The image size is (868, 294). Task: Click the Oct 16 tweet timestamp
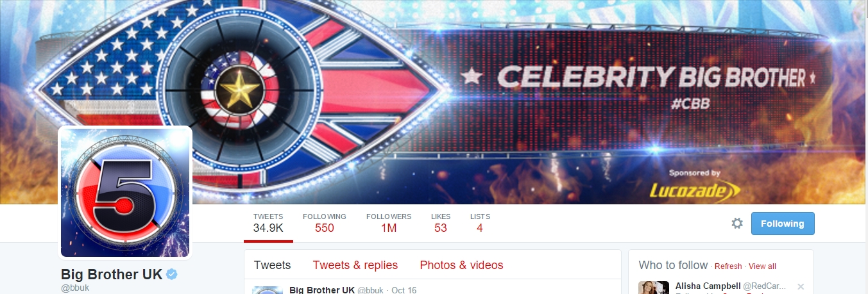click(x=404, y=290)
